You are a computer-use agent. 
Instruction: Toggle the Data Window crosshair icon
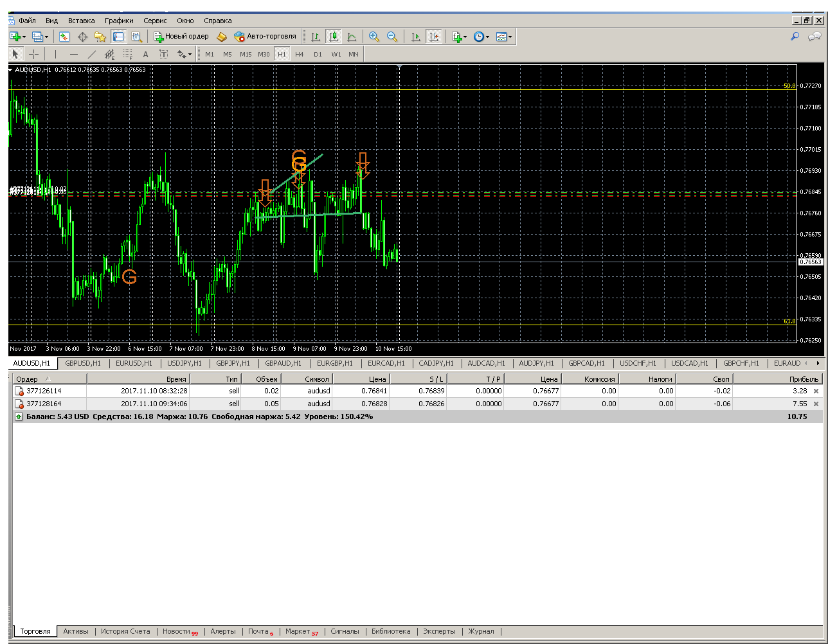point(82,37)
